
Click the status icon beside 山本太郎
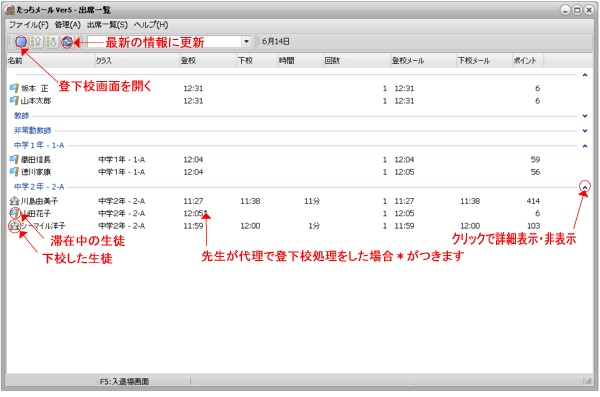[x=14, y=101]
